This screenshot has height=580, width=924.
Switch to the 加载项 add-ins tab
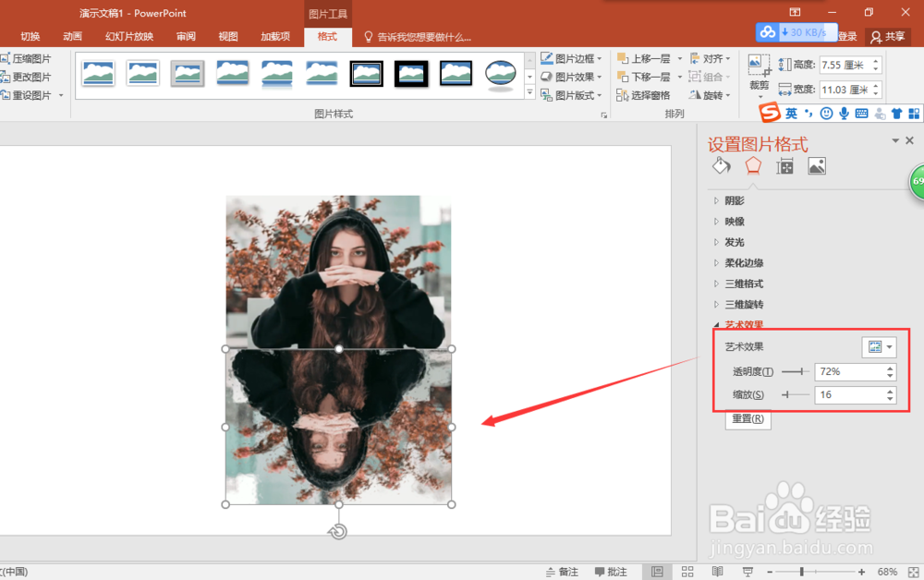click(275, 37)
